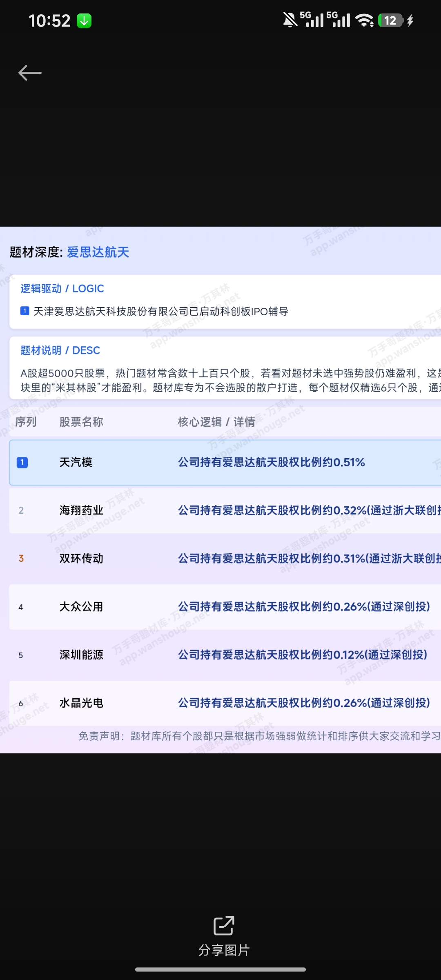Tap 双环传动 detail stating 0.31% stake

[310, 559]
